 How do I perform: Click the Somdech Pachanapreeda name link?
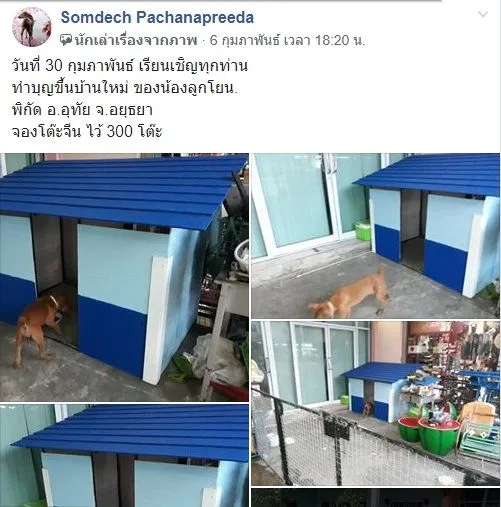pos(157,17)
